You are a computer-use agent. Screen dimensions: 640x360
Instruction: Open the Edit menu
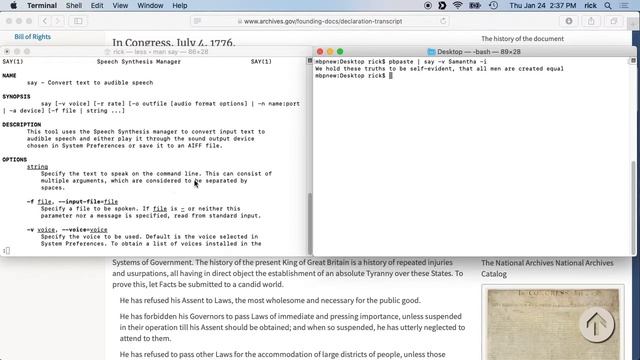point(97,5)
